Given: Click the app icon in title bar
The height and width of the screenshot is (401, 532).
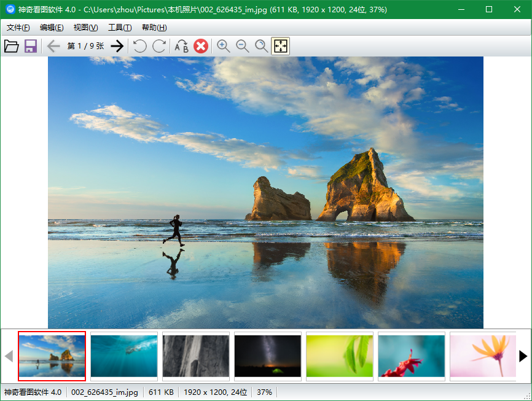Looking at the screenshot, I should (x=10, y=9).
